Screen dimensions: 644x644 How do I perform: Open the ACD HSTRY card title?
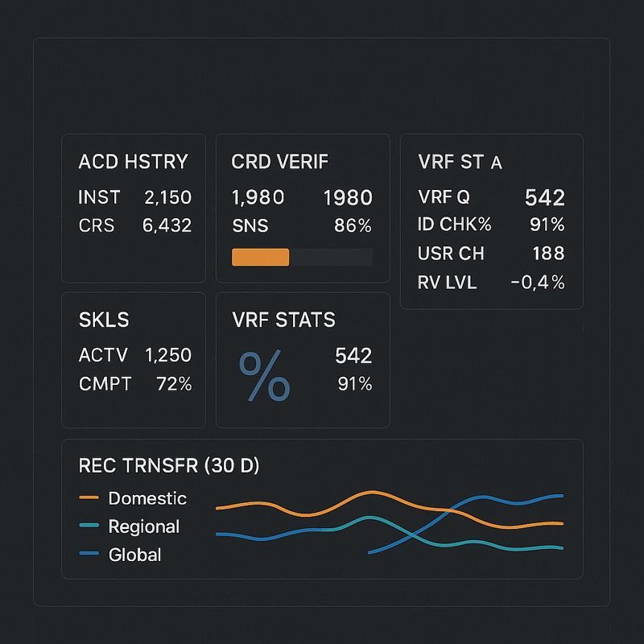coord(133,162)
